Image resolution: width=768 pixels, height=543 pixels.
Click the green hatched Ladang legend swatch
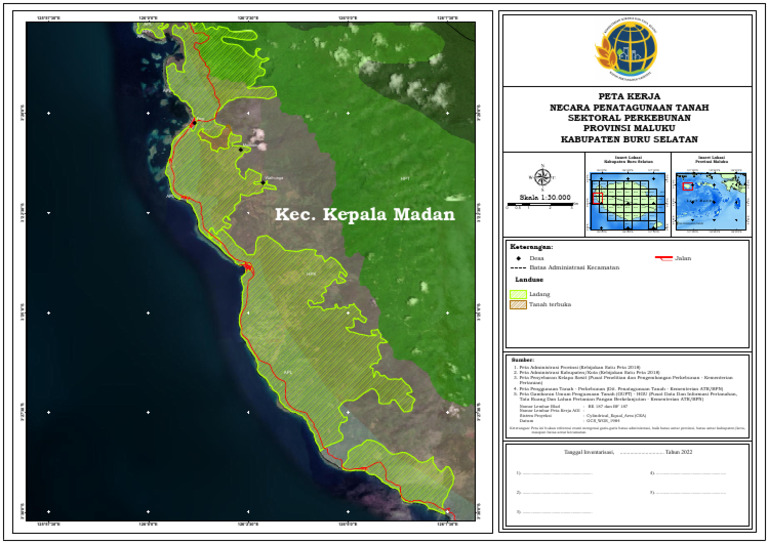518,294
